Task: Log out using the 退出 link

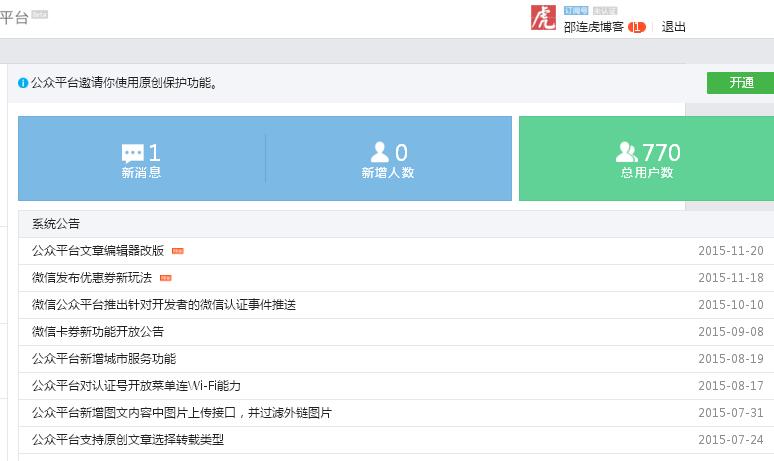Action: point(674,27)
